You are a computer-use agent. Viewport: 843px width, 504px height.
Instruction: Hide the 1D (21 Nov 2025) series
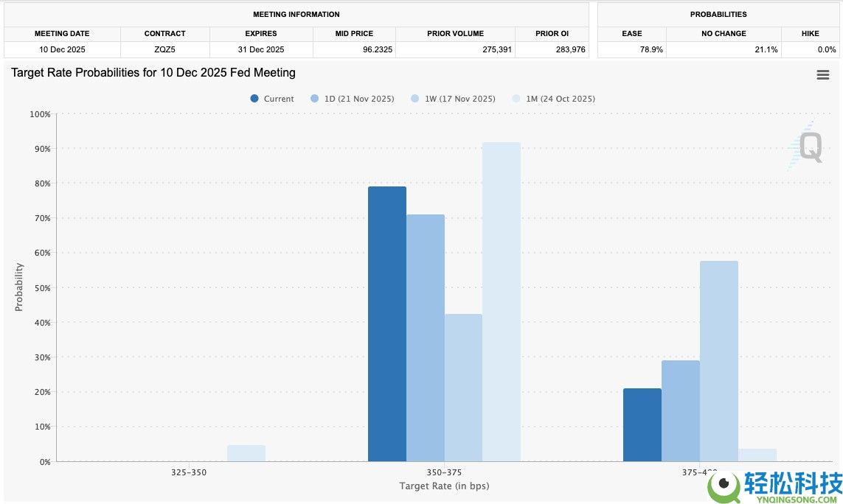[x=353, y=99]
